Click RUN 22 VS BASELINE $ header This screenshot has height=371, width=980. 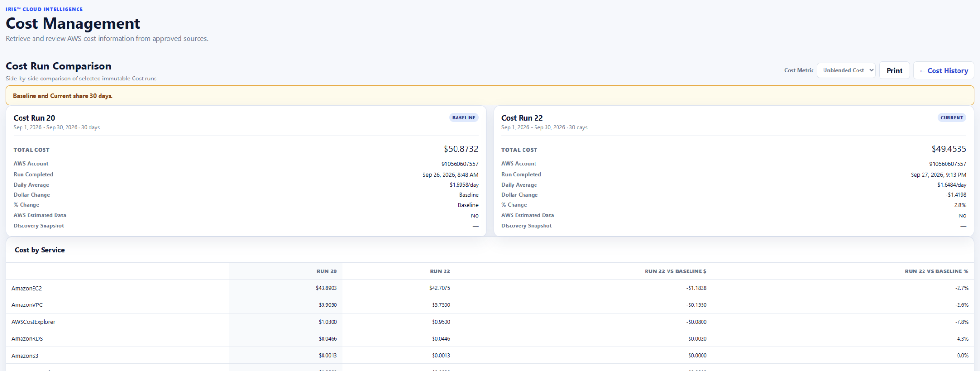coord(675,271)
